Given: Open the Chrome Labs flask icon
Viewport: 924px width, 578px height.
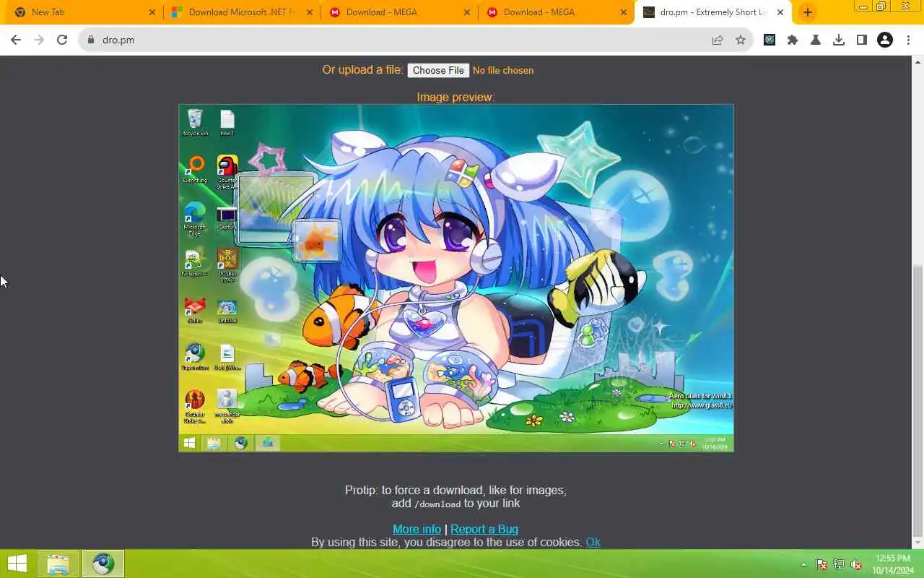Looking at the screenshot, I should (x=816, y=40).
